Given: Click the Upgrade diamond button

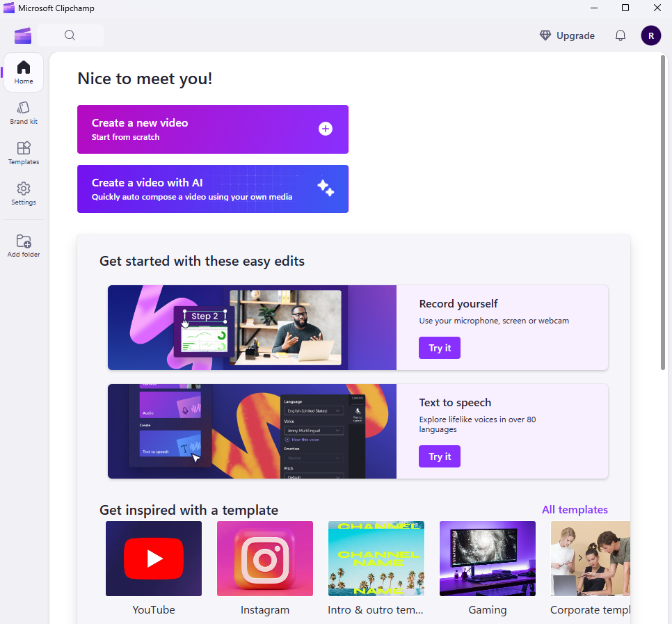Looking at the screenshot, I should [567, 35].
